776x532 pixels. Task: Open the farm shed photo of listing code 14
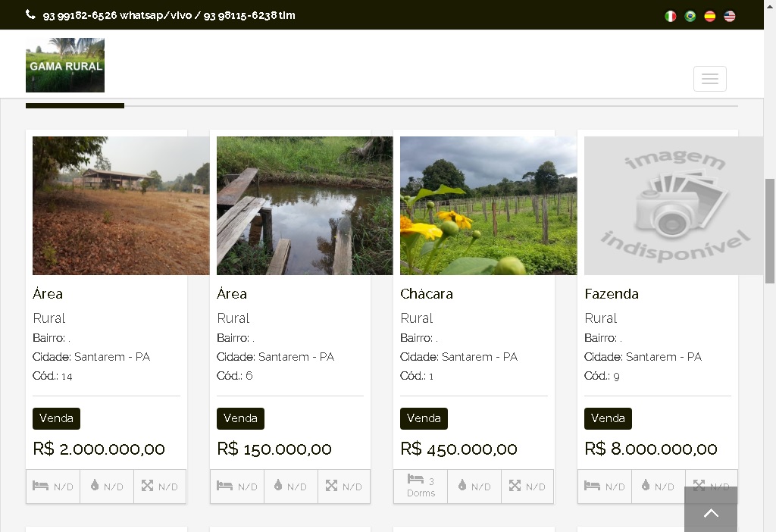click(x=121, y=205)
